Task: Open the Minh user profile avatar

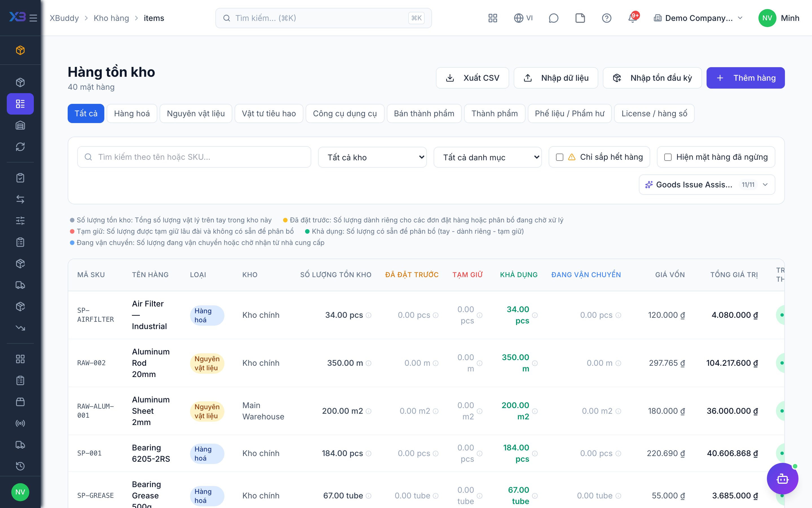Action: coord(767,18)
